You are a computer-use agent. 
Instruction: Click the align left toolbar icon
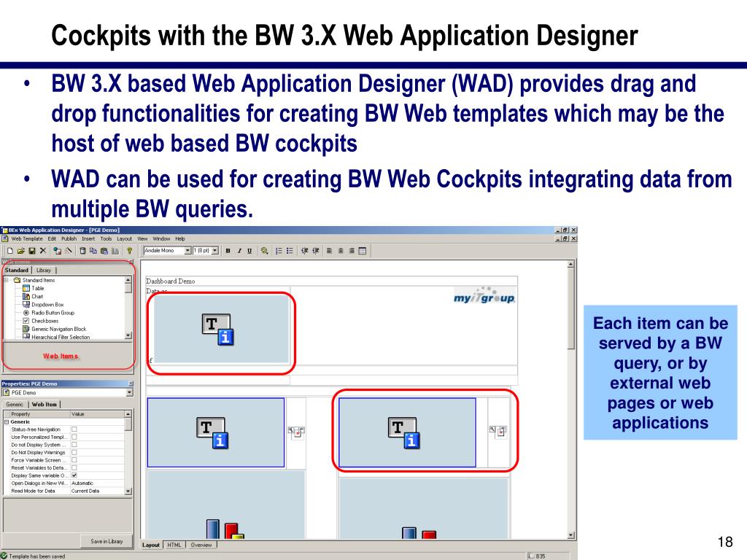(329, 251)
